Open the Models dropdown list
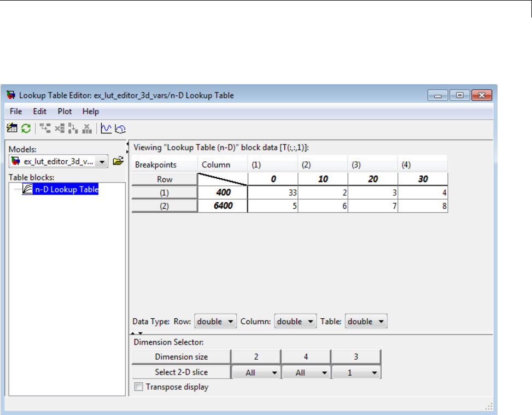Screen dimensions: 532x415 [102, 161]
